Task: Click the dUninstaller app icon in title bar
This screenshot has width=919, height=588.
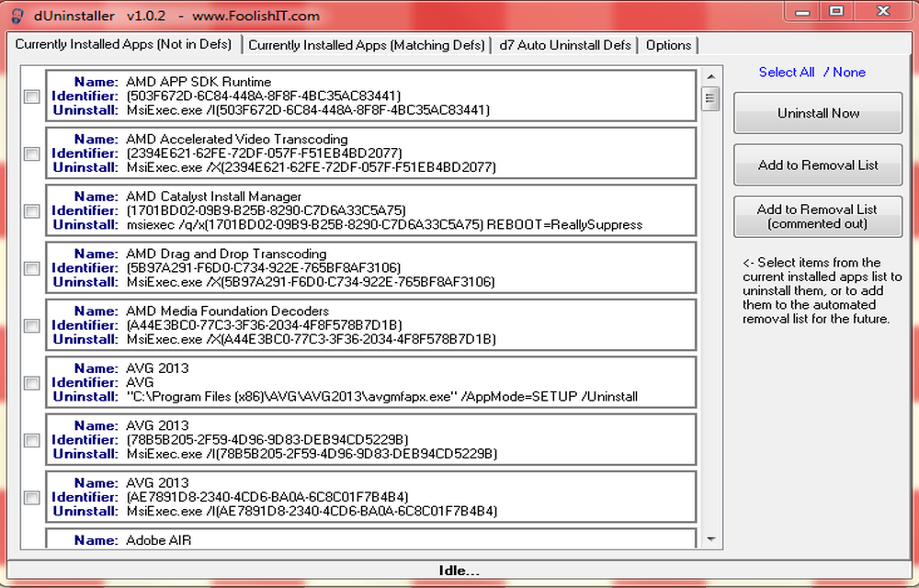Action: point(17,16)
